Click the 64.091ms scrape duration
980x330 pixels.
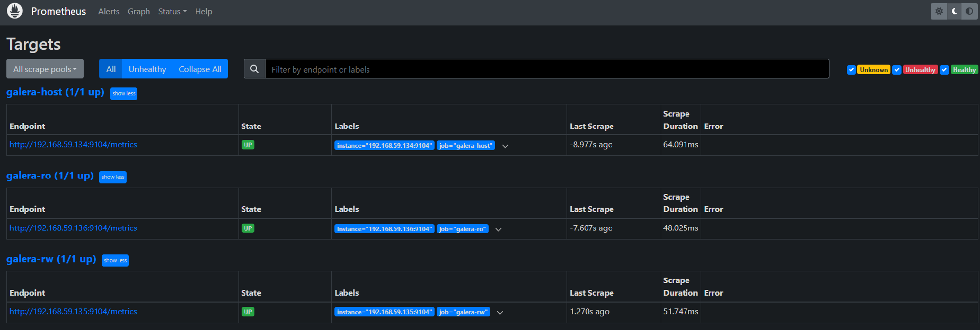(x=681, y=145)
